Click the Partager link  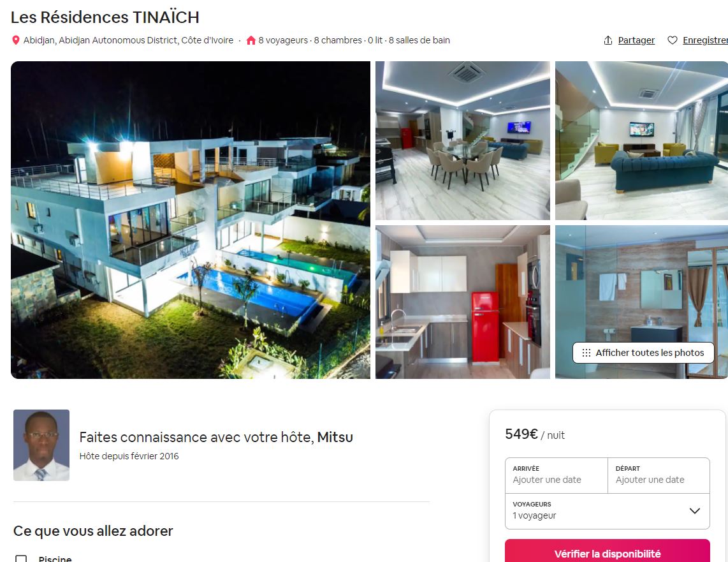[636, 40]
